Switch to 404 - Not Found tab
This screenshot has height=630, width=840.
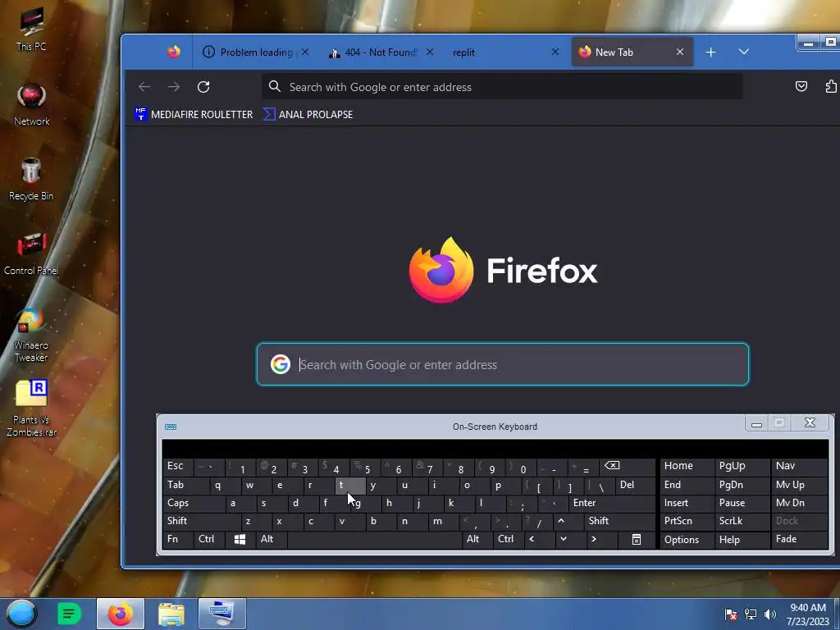point(381,52)
